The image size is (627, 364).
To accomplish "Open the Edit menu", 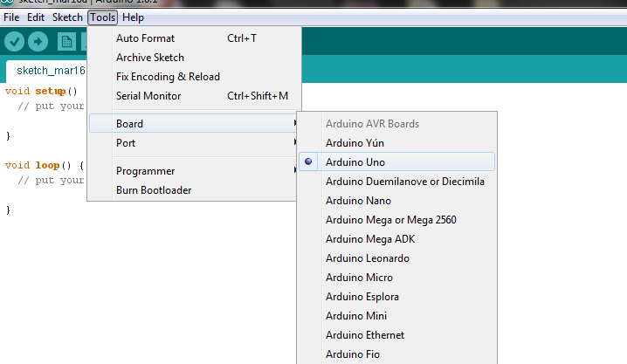I will click(36, 17).
